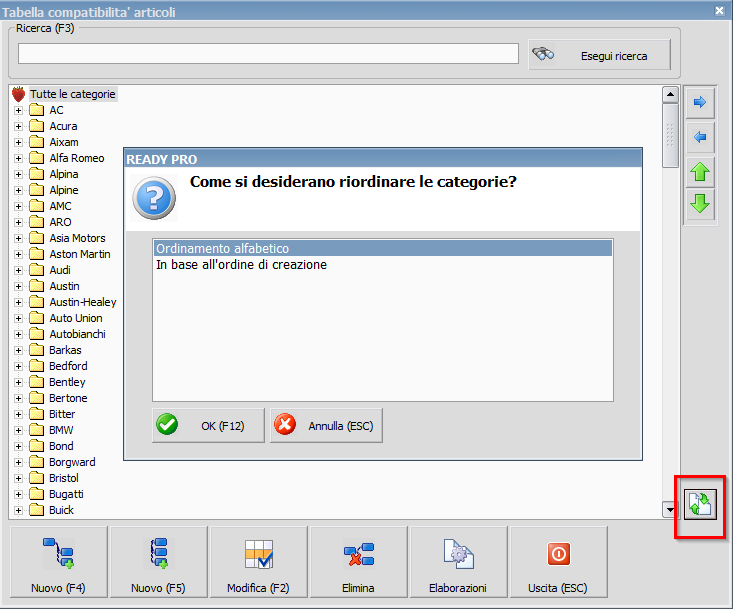Expand the AMC category node

click(x=18, y=207)
